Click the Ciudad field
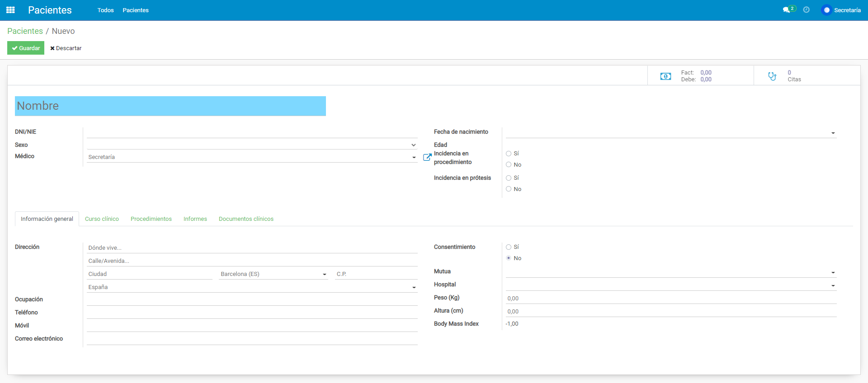Image resolution: width=868 pixels, height=383 pixels. [x=150, y=274]
